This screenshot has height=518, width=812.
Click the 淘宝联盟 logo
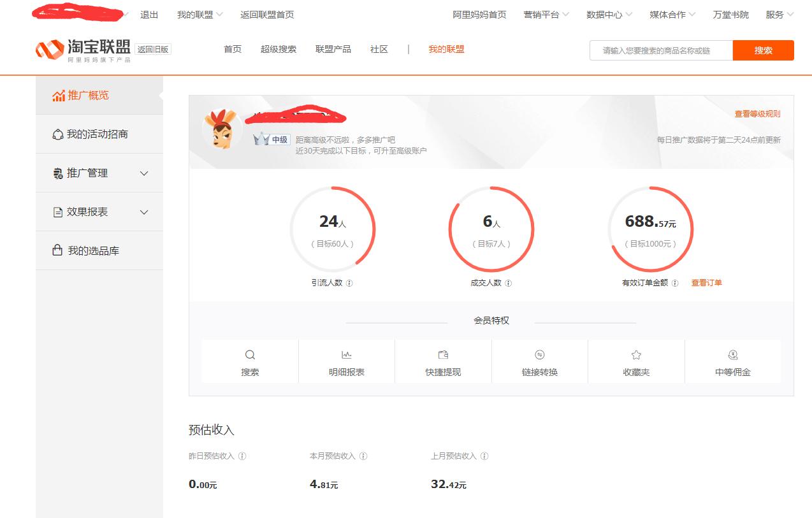click(x=83, y=48)
